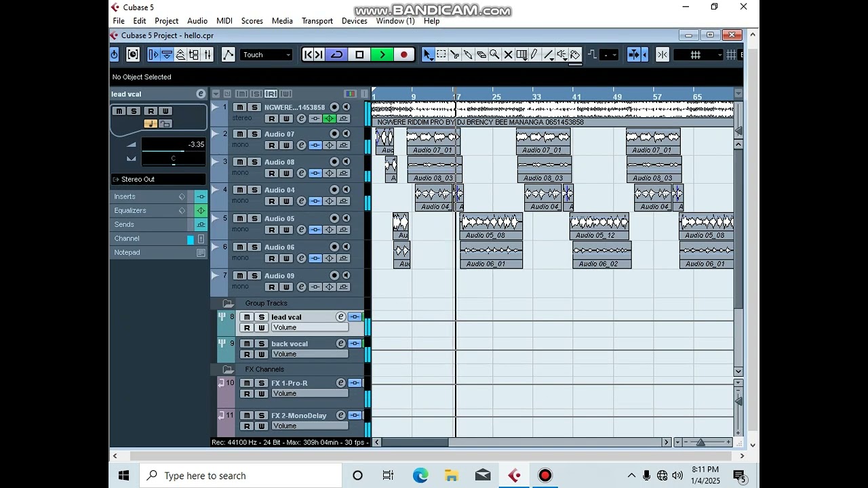
Task: Click ruler at bar 33
Action: tap(536, 97)
